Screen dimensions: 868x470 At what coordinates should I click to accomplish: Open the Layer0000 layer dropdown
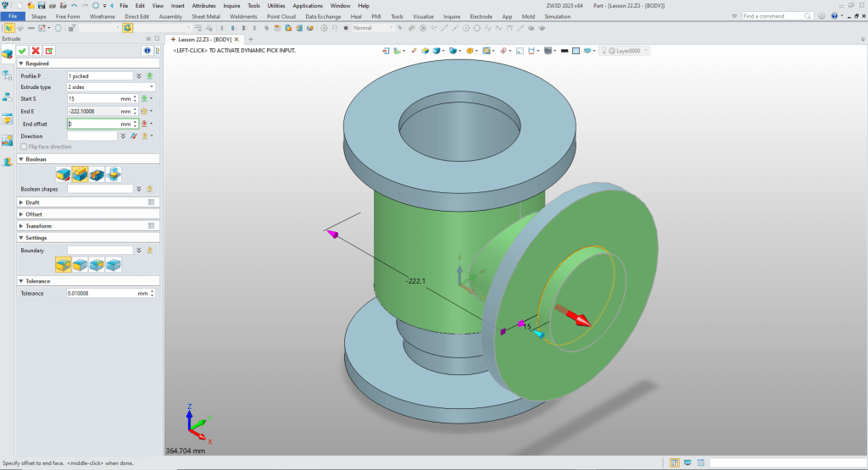(x=647, y=51)
